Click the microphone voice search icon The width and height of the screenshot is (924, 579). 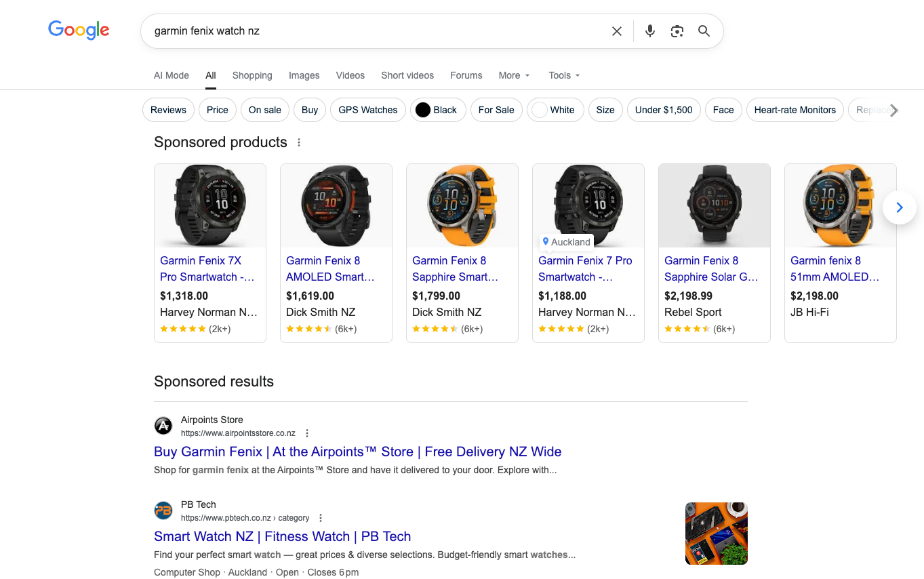pyautogui.click(x=649, y=31)
